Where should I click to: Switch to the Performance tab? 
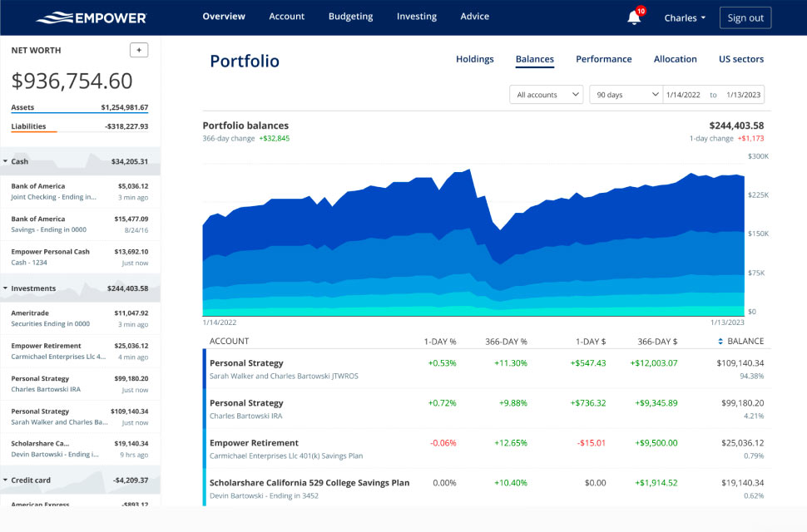[x=604, y=59]
